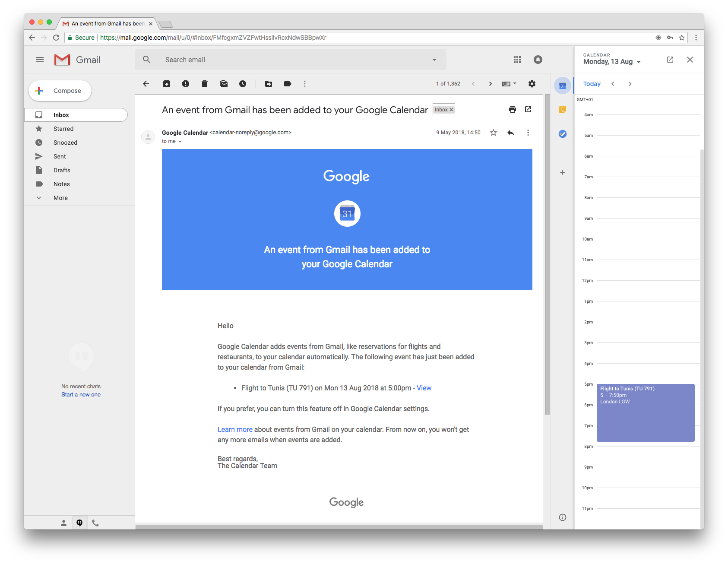Open a new browser tab
This screenshot has width=728, height=564.
165,24
